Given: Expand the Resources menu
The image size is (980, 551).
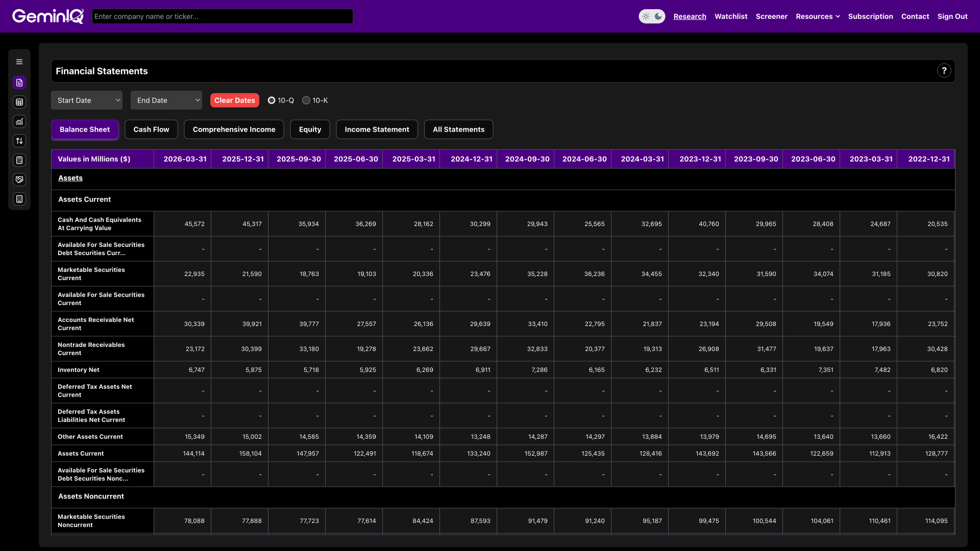Looking at the screenshot, I should 818,16.
